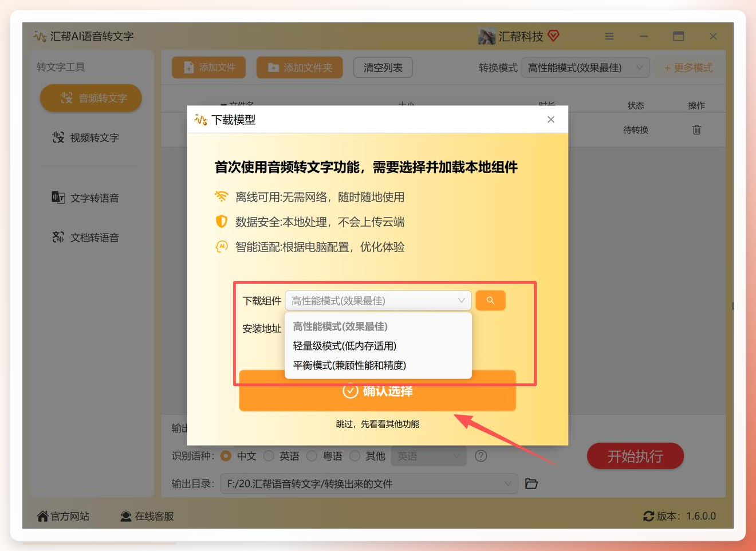
Task: Choose 轻量级模式(低内存适用) option
Action: coord(378,346)
